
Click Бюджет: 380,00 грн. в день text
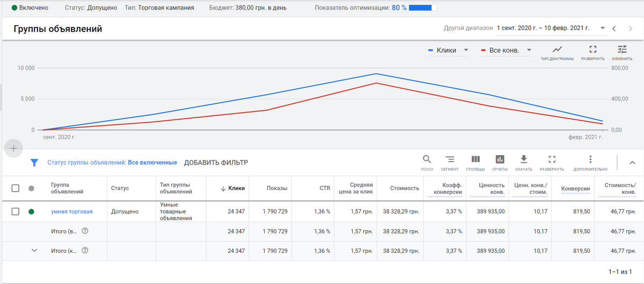click(x=247, y=8)
